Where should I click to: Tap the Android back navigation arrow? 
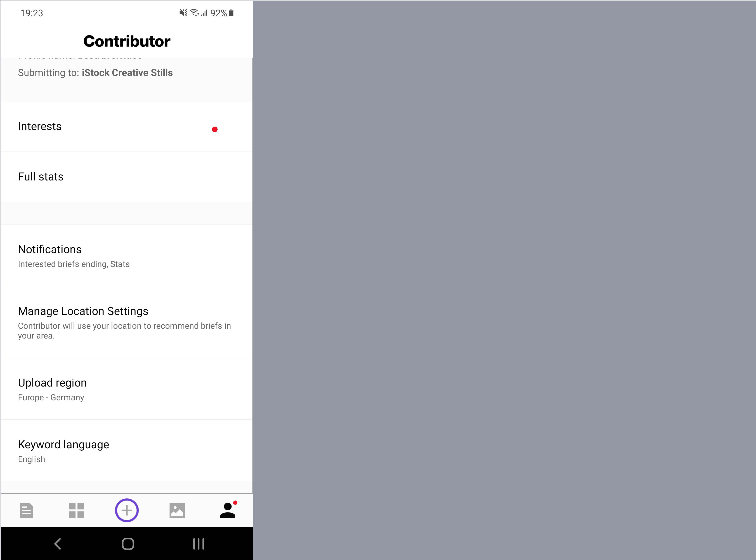pyautogui.click(x=58, y=544)
